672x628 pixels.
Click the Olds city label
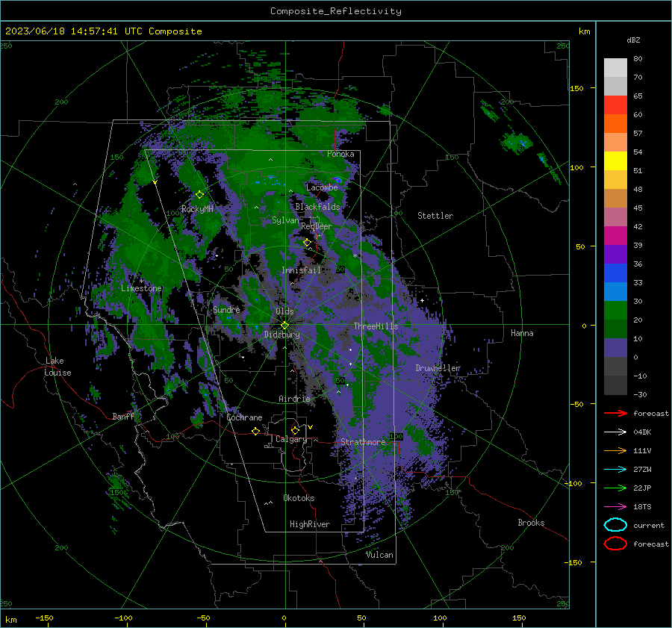(x=284, y=311)
